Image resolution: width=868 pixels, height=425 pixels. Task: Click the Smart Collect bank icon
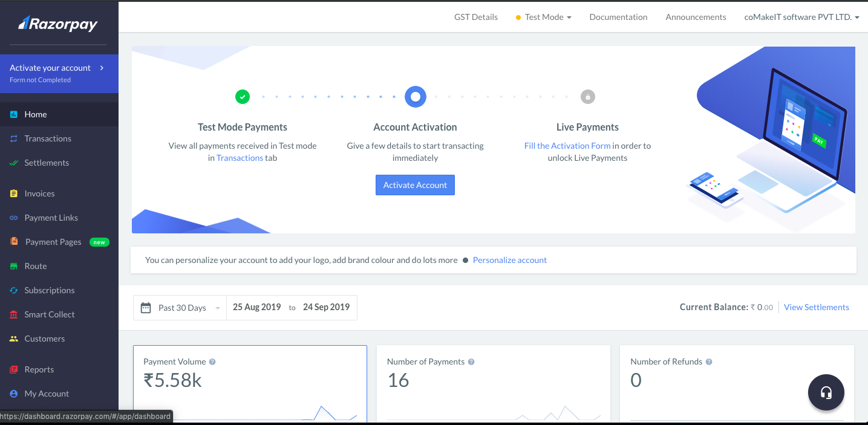click(13, 314)
